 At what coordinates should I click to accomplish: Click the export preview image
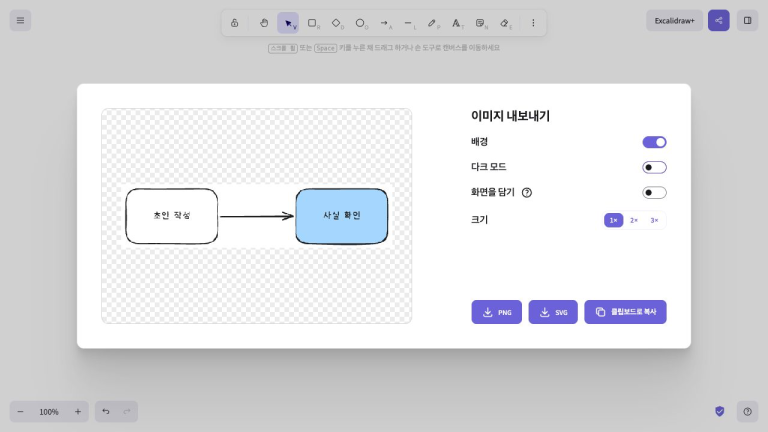257,216
